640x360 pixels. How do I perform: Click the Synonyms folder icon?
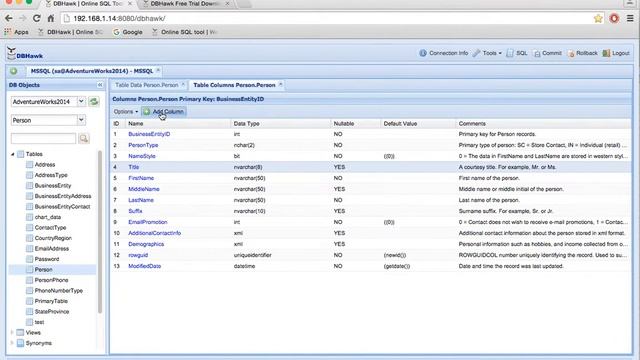coord(20,343)
